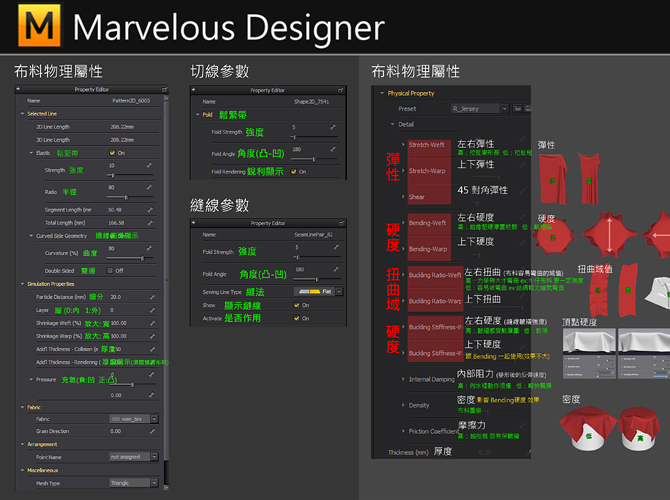Click edit pencil for Add'l Thickness Collision
Image resolution: width=670 pixels, height=500 pixels.
[152, 349]
